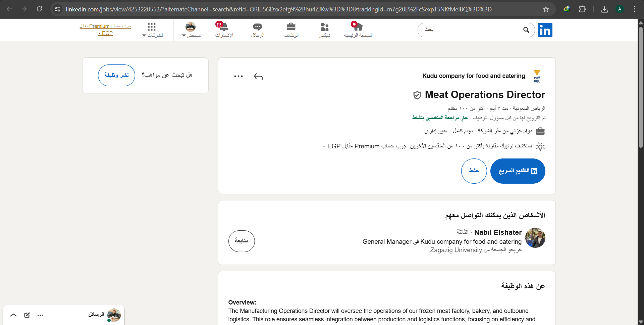The image size is (644, 325).
Task: Click the Post a job (نشر وظيفة) button
Action: [116, 75]
